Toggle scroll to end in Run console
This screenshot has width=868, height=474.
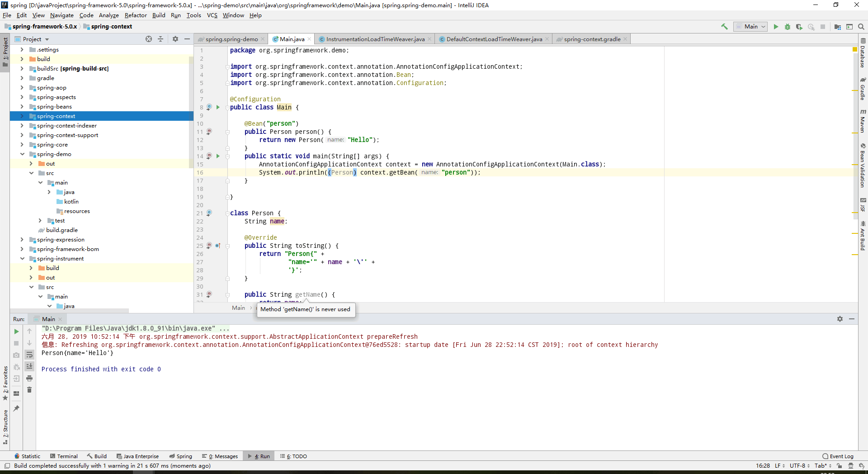[x=29, y=366]
